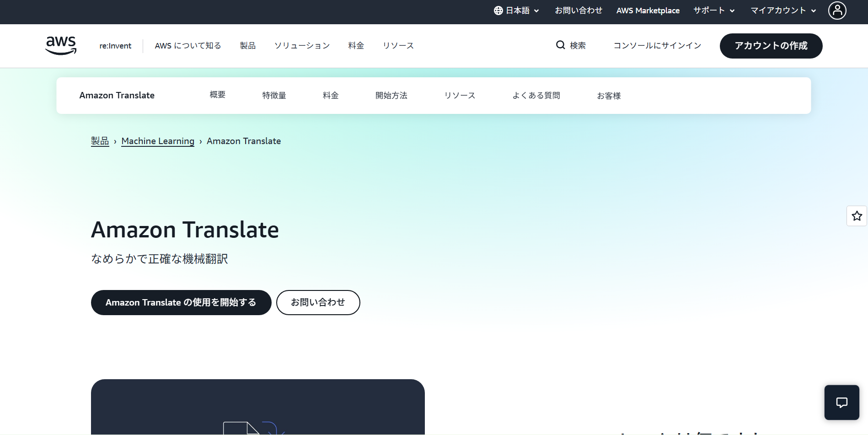Viewport: 868px width, 435px height.
Task: Open the Machine Learning breadcrumb link
Action: click(x=157, y=141)
